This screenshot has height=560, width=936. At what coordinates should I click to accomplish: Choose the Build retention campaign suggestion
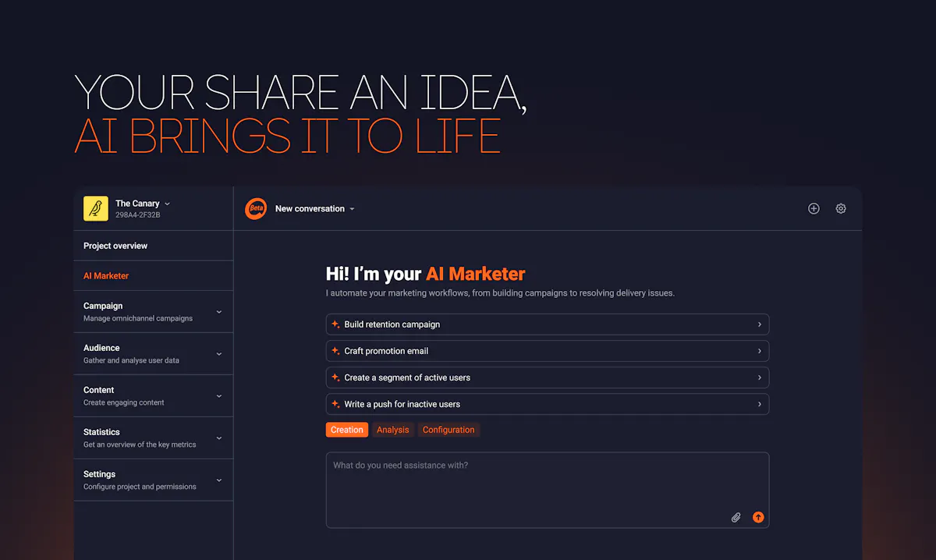[548, 324]
